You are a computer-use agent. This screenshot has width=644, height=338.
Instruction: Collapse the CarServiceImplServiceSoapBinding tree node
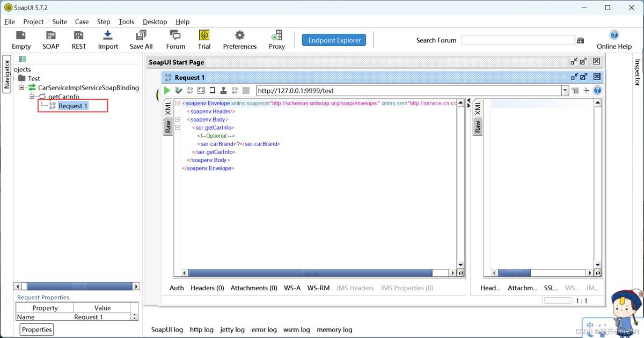[x=22, y=87]
